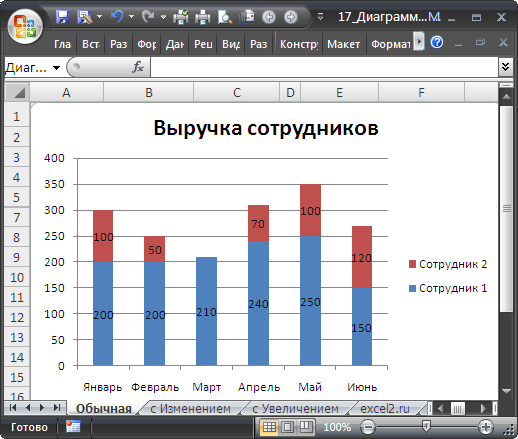Switch to sheet 'с Изменением'
This screenshot has height=439, width=518.
[190, 408]
